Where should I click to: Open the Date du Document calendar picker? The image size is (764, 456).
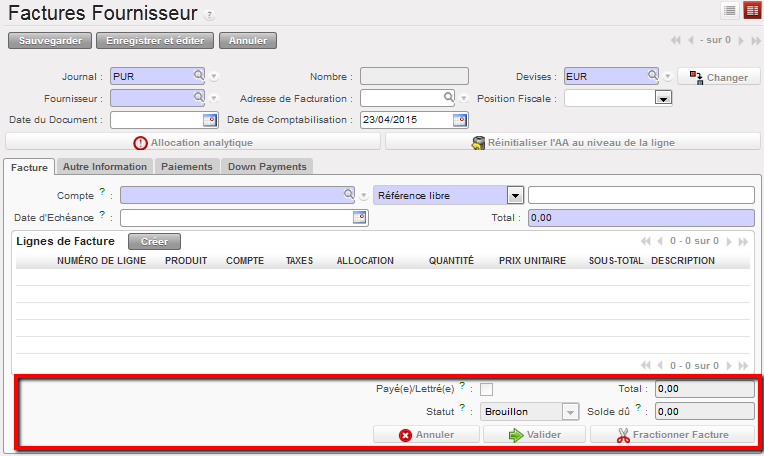209,120
